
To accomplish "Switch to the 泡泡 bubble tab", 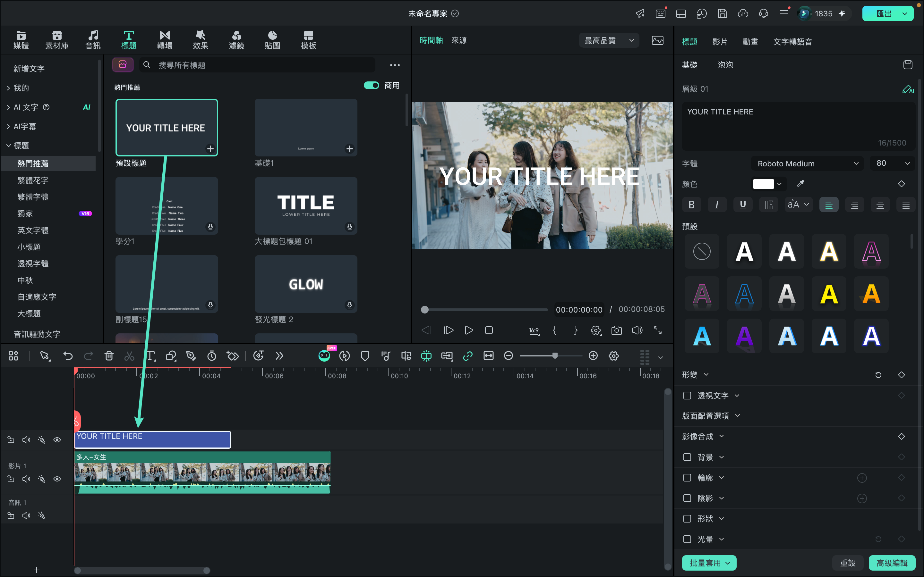I will coord(725,65).
